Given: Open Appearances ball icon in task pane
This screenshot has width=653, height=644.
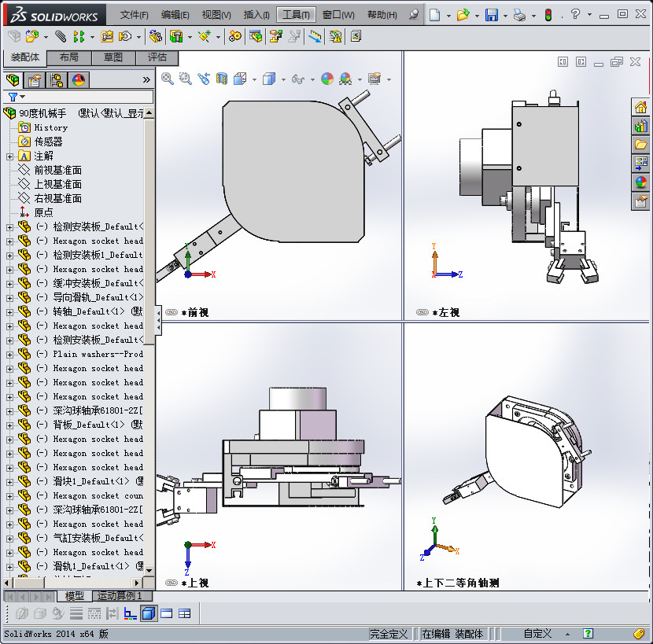Looking at the screenshot, I should click(x=640, y=182).
